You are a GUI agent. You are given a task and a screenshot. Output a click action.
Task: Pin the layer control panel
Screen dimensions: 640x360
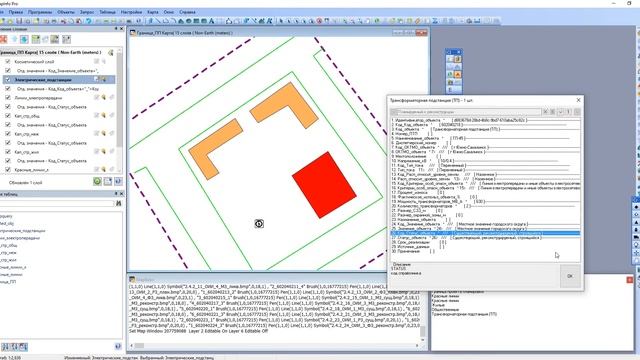click(116, 29)
